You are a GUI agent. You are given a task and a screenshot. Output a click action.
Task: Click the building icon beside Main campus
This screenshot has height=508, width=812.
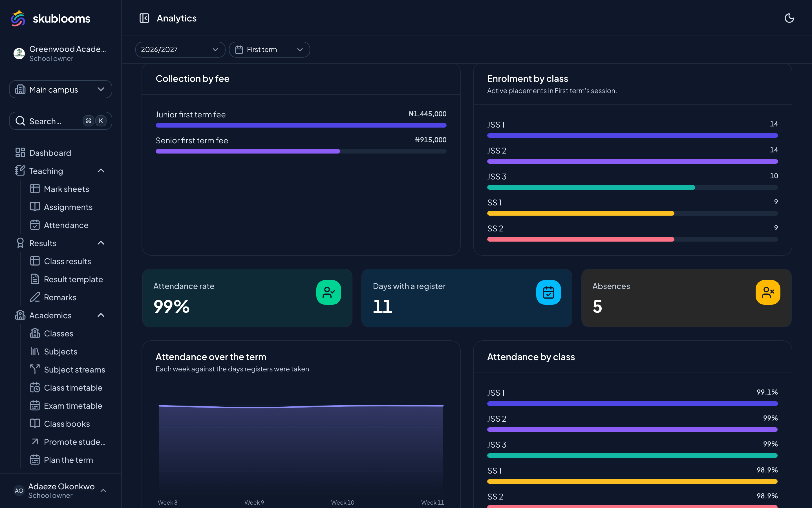(x=20, y=89)
